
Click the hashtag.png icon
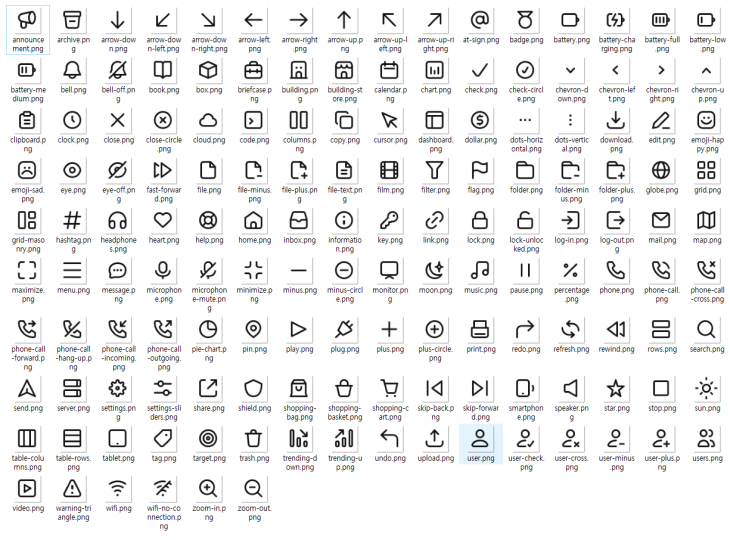coord(72,220)
